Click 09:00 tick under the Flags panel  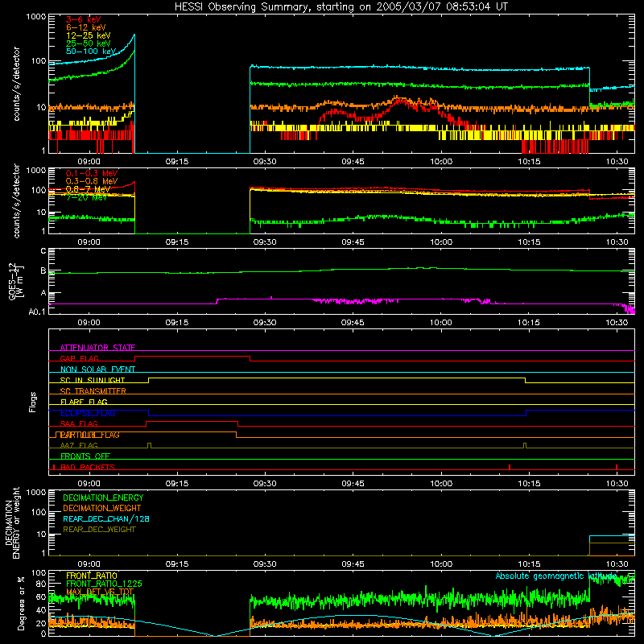click(89, 484)
